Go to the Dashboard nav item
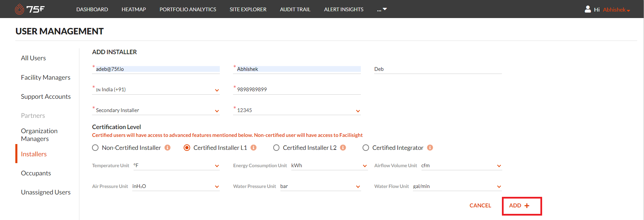 [92, 10]
